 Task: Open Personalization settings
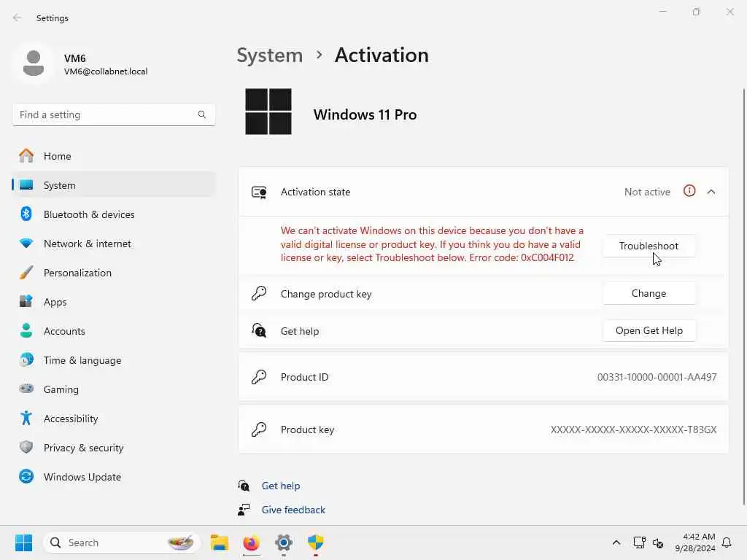113,273
